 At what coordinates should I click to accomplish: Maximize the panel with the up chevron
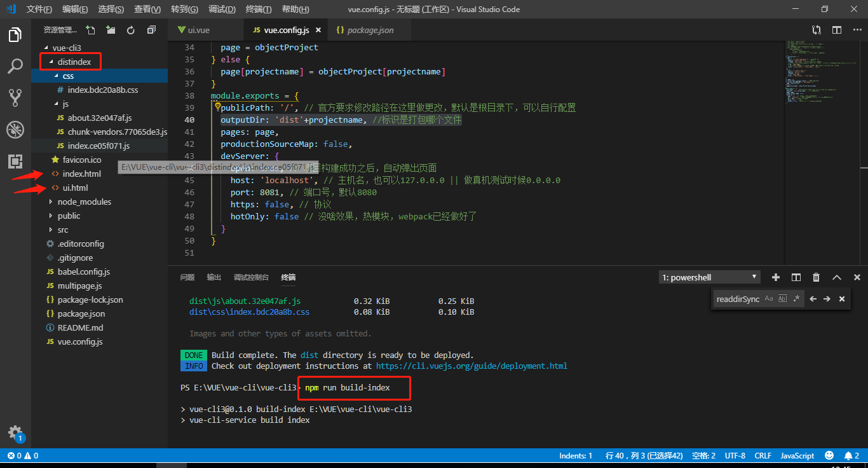836,277
